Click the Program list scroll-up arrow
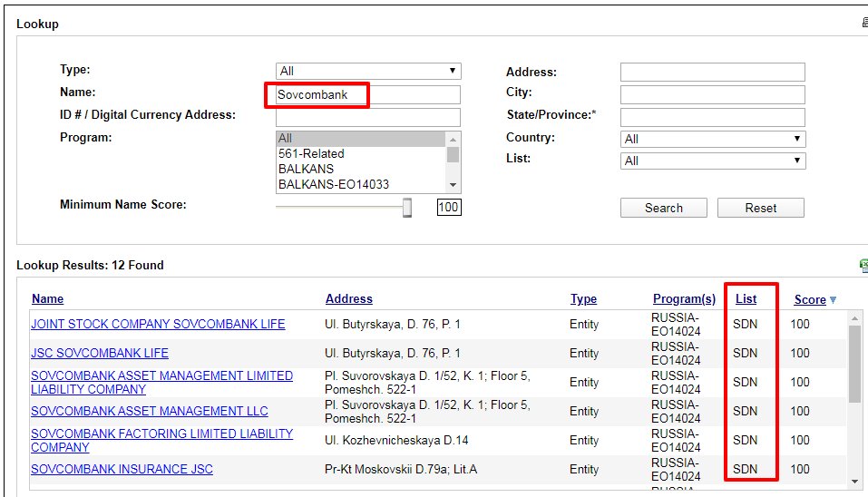This screenshot has width=868, height=497. 453,139
